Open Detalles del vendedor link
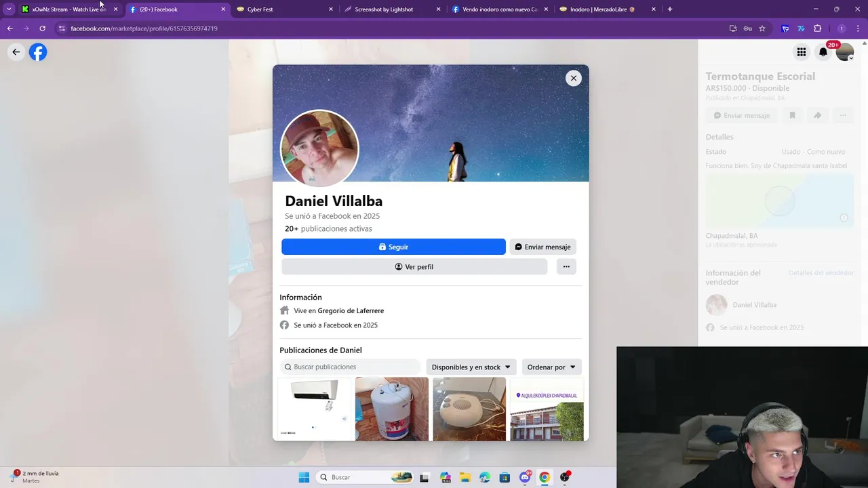The image size is (868, 488). pyautogui.click(x=821, y=272)
